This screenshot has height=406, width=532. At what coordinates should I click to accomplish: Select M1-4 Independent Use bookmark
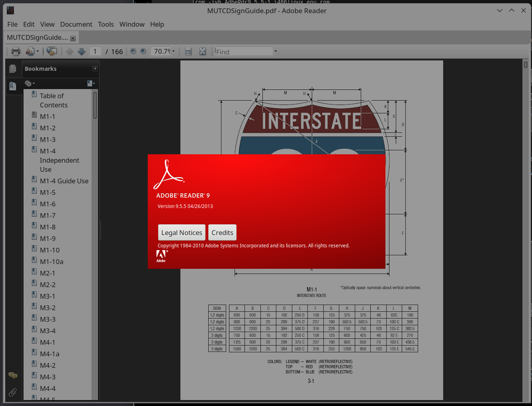pyautogui.click(x=59, y=160)
